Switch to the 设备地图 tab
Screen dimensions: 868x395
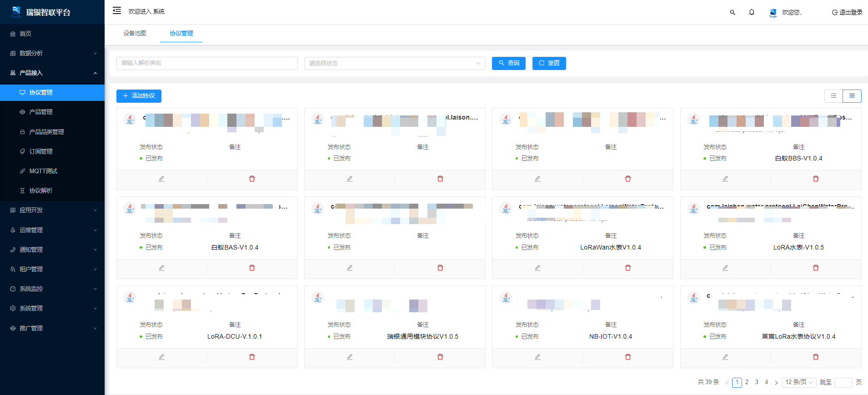click(135, 33)
